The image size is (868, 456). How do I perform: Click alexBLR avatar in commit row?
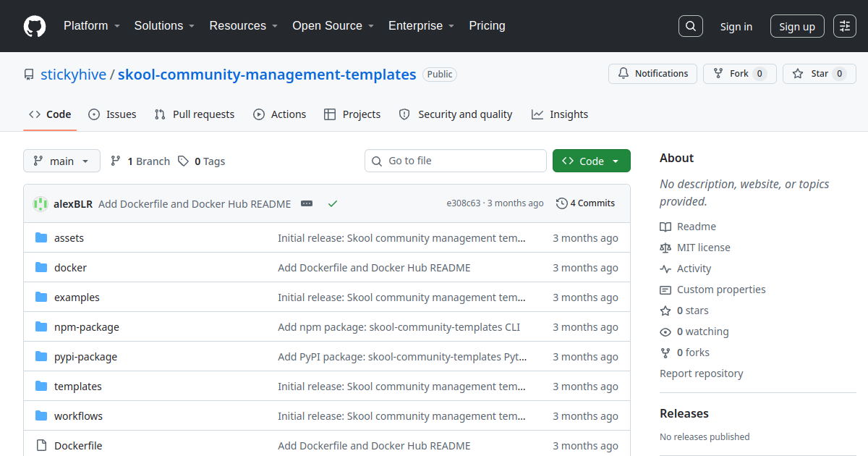coord(41,204)
